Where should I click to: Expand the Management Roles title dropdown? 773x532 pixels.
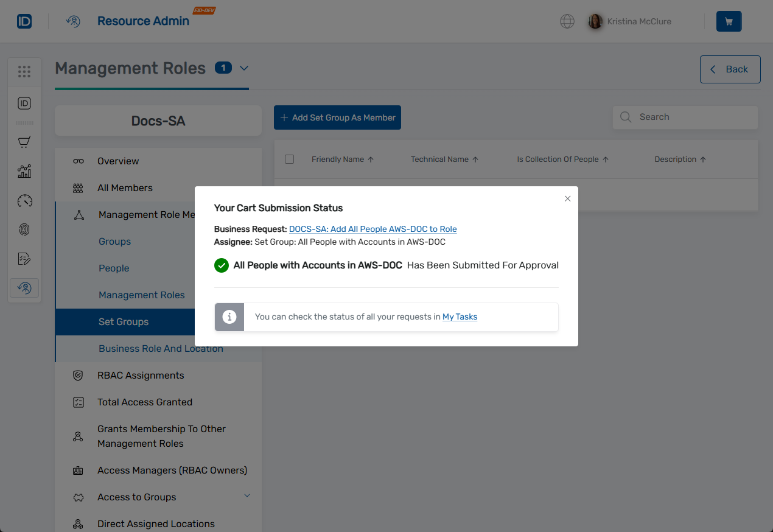click(244, 69)
